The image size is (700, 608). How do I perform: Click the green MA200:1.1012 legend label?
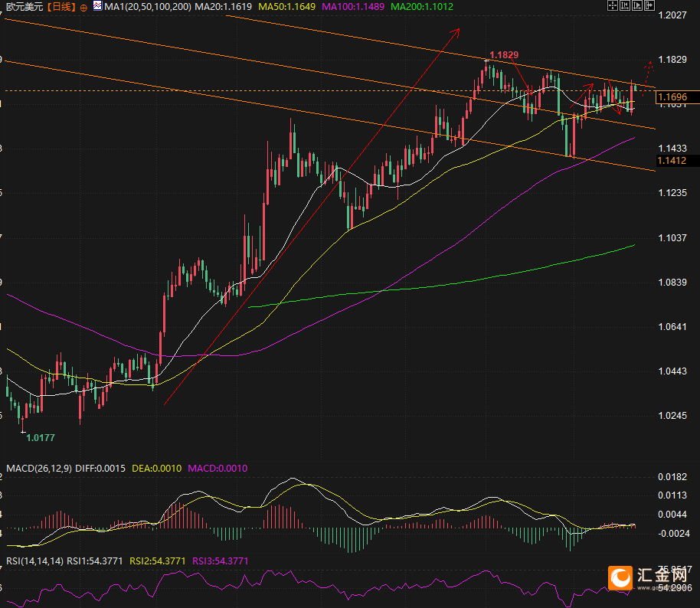pos(422,6)
